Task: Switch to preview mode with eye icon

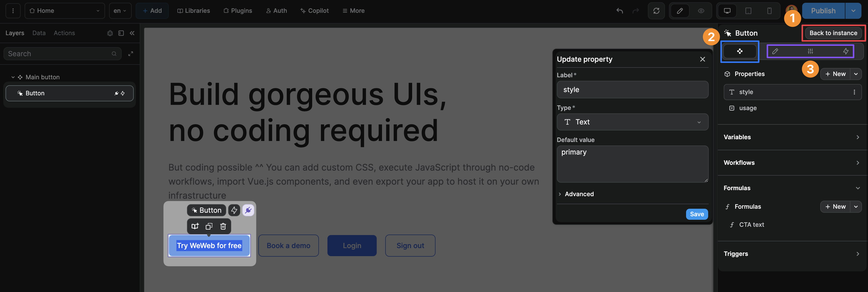Action: pyautogui.click(x=701, y=11)
